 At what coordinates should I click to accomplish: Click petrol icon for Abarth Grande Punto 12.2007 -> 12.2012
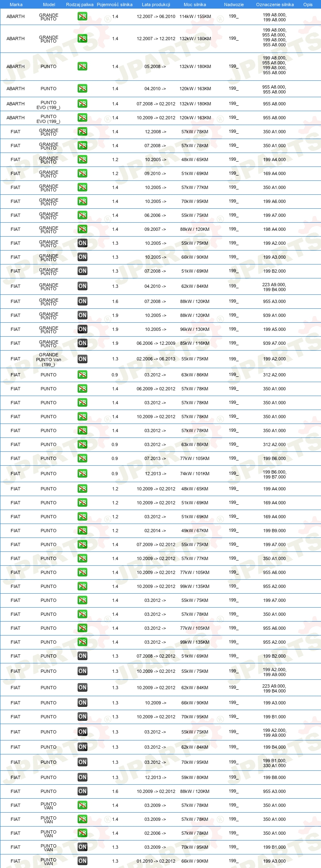coord(82,39)
